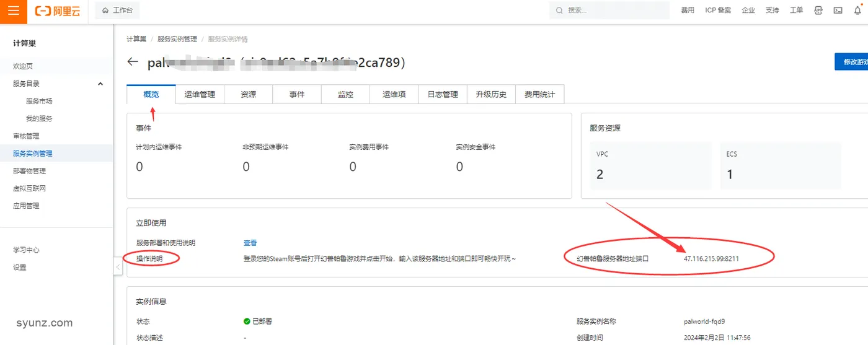This screenshot has height=345, width=868.
Task: Click the 实例安全事件 count
Action: 459,167
